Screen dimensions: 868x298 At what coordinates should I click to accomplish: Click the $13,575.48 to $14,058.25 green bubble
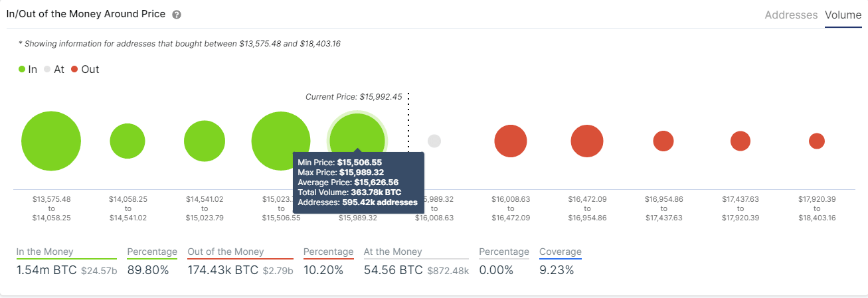point(51,141)
